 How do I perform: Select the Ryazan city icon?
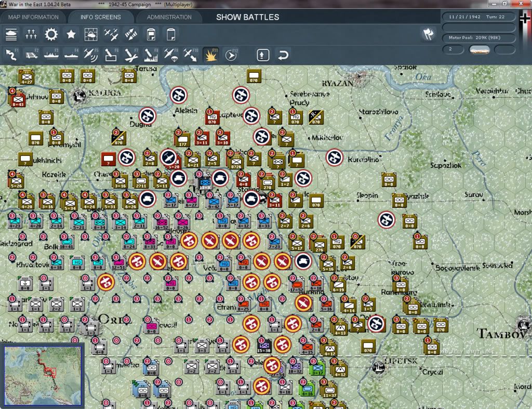click(358, 76)
